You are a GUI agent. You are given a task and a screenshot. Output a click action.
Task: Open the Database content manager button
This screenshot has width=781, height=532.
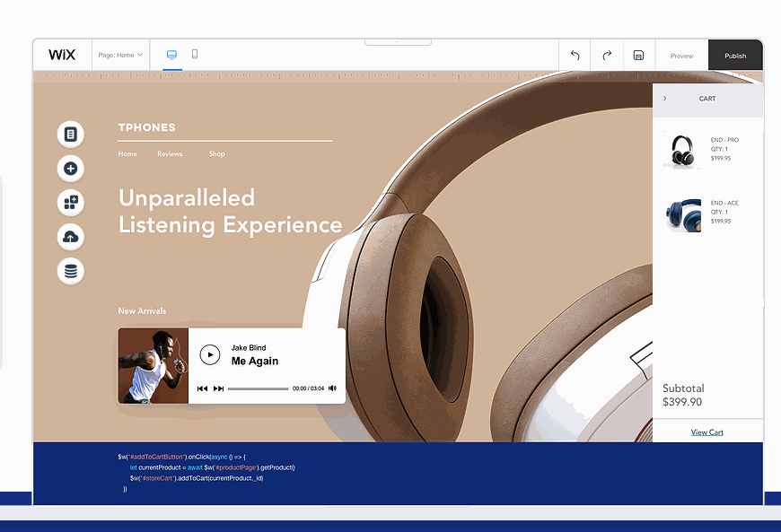(71, 271)
